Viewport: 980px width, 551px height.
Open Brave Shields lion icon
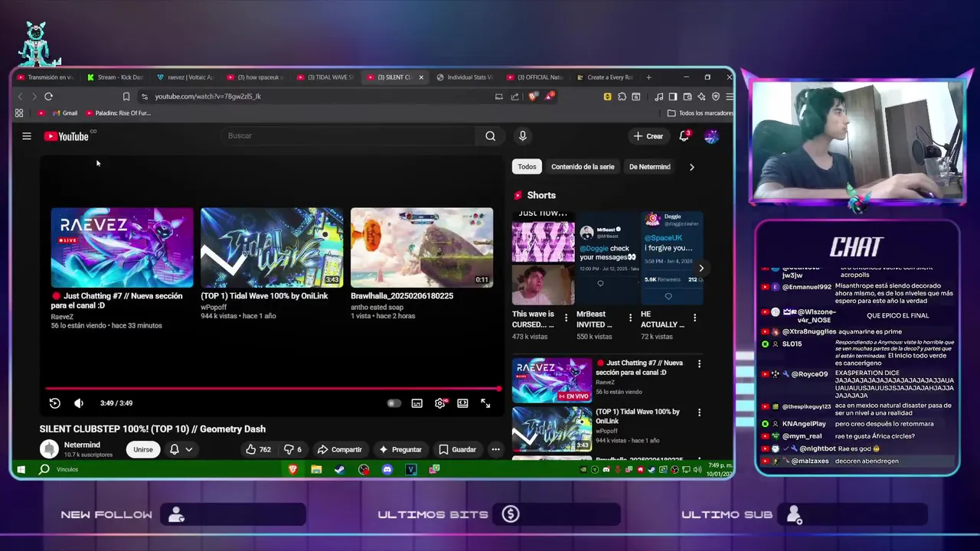pyautogui.click(x=534, y=96)
